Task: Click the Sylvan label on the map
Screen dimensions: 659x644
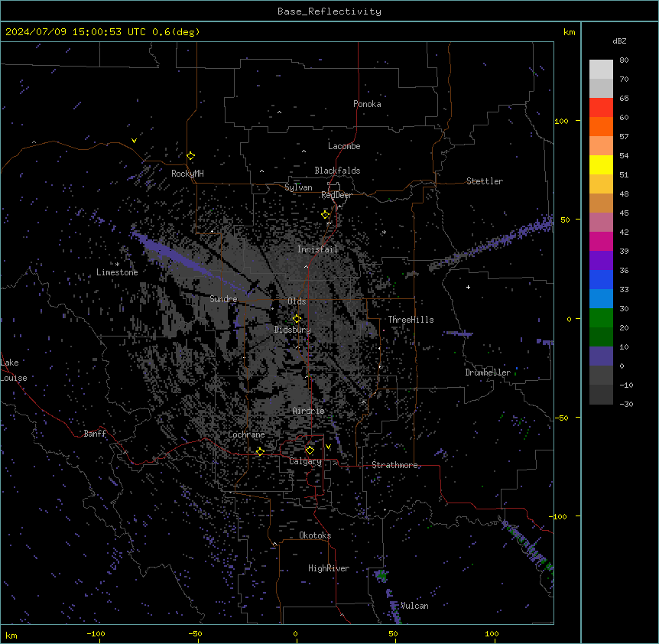Action: (298, 187)
